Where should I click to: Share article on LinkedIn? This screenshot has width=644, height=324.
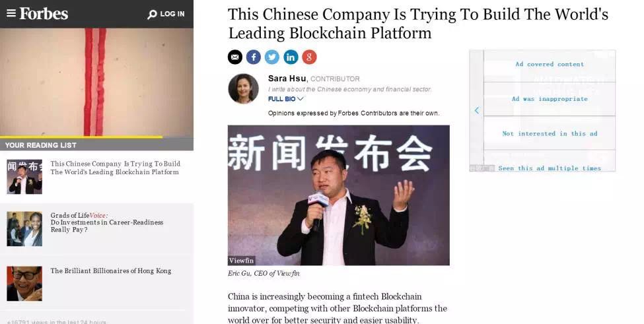[291, 57]
